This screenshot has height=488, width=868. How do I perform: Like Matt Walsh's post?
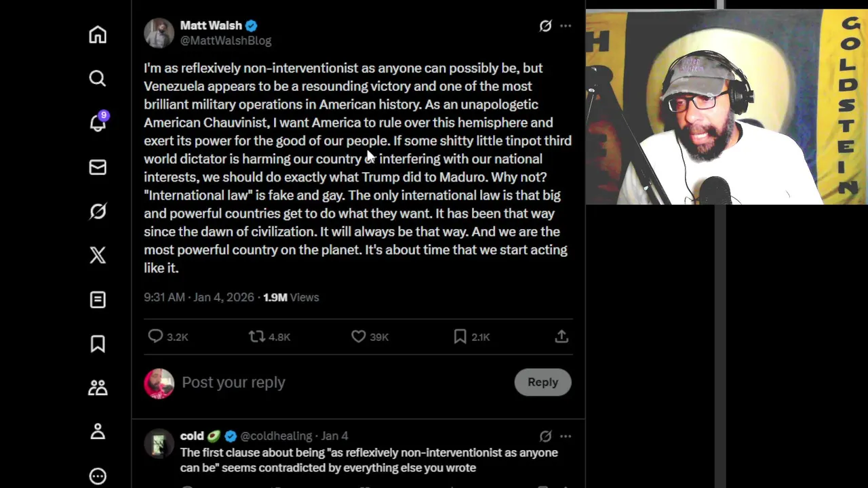coord(359,336)
